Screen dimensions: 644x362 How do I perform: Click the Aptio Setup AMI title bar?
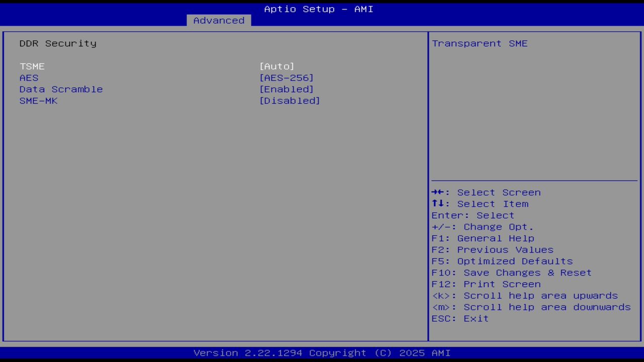[318, 9]
